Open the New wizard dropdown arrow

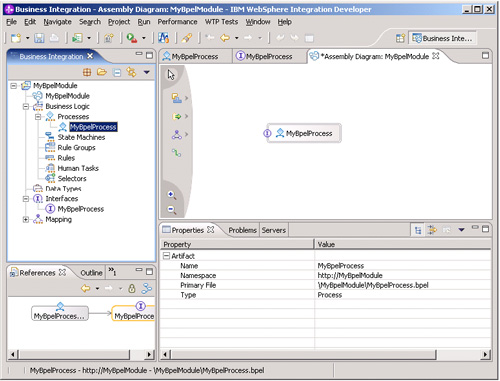[28, 38]
